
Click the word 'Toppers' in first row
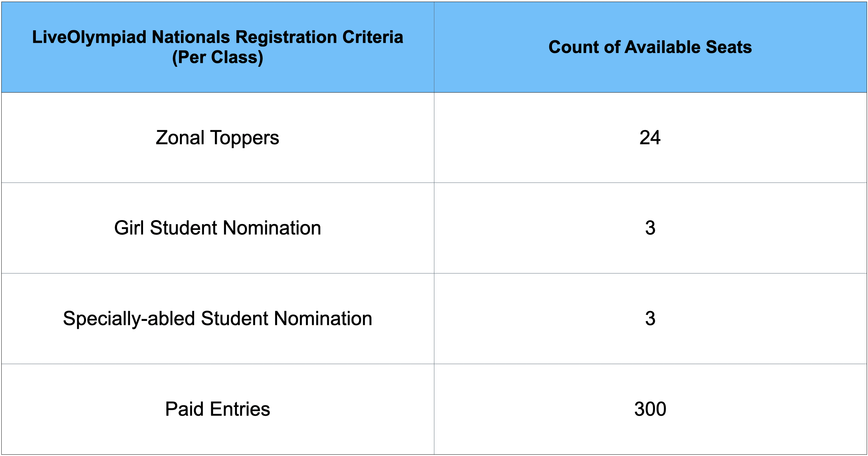[245, 138]
